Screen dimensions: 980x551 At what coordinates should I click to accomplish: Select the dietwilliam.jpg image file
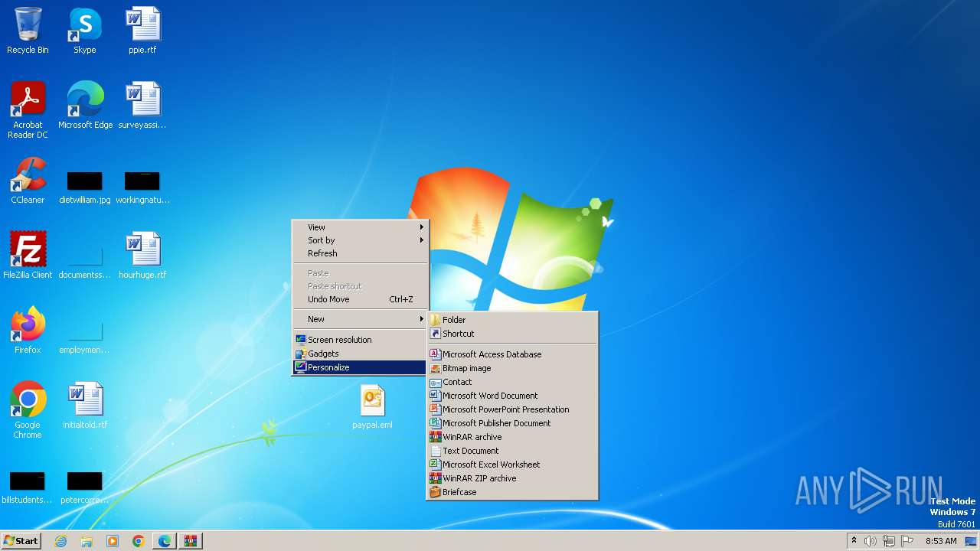pyautogui.click(x=85, y=188)
